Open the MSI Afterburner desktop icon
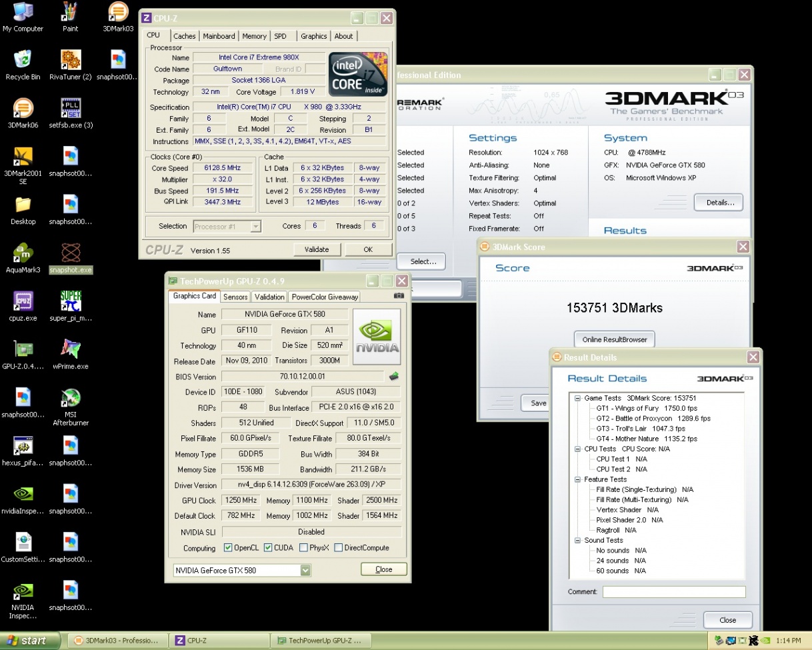 pyautogui.click(x=71, y=399)
